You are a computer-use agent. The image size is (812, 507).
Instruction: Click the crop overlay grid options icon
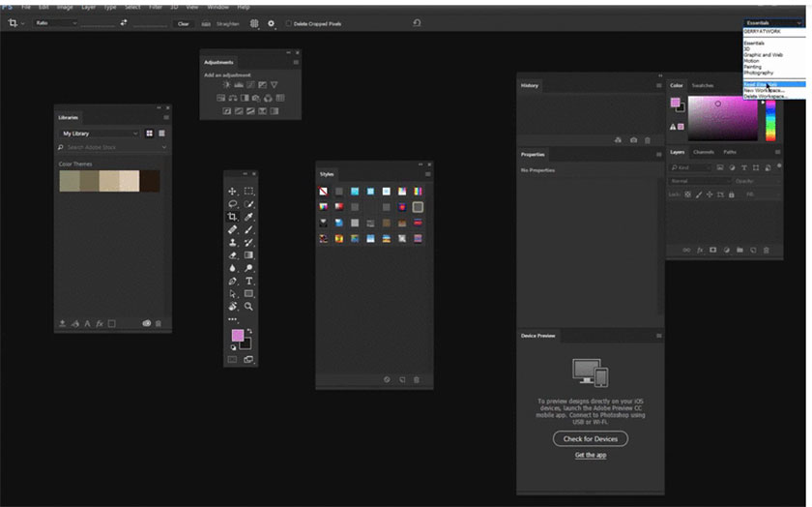tap(254, 23)
